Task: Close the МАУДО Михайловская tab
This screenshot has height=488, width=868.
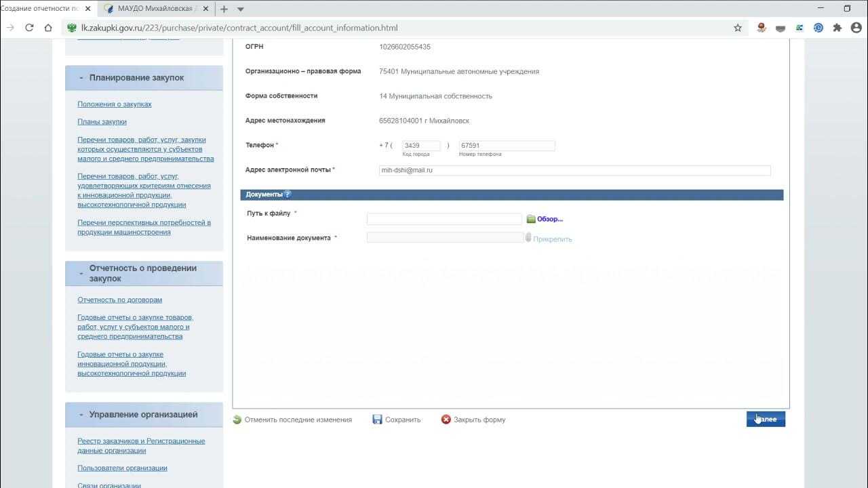Action: coord(205,9)
